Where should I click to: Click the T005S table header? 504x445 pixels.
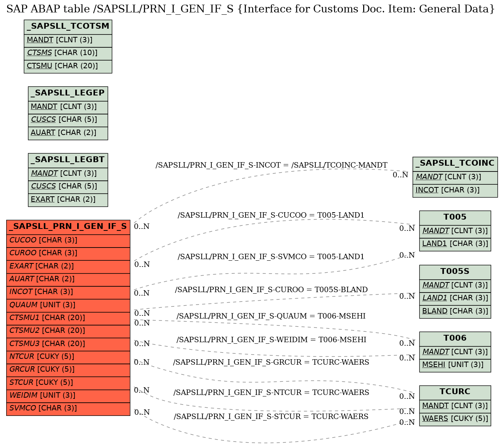[455, 272]
